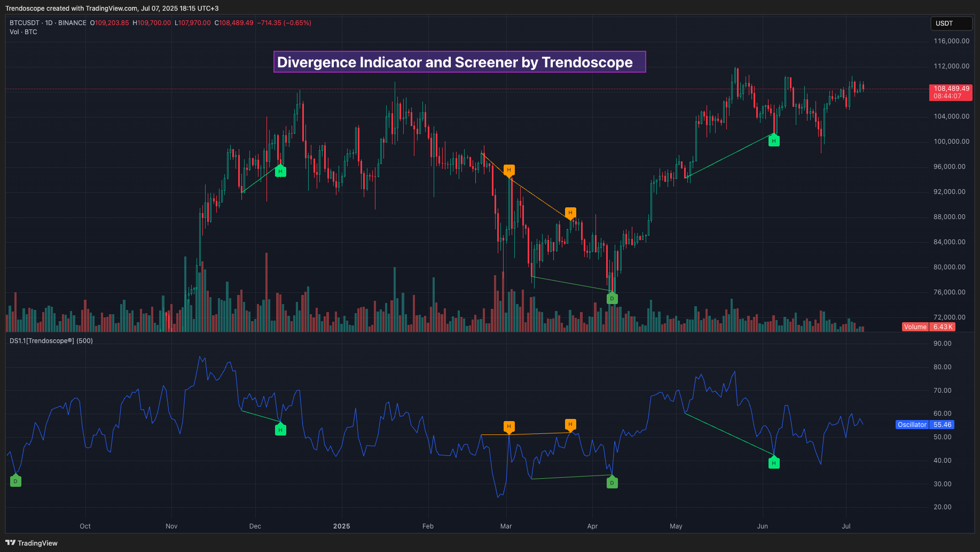Click the green H label on June price candles
Image resolution: width=980 pixels, height=552 pixels.
tap(774, 141)
